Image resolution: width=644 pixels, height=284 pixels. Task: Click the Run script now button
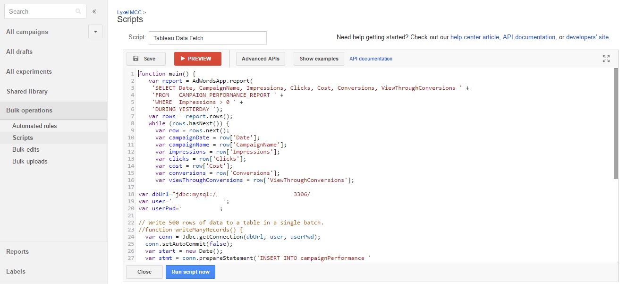point(190,272)
